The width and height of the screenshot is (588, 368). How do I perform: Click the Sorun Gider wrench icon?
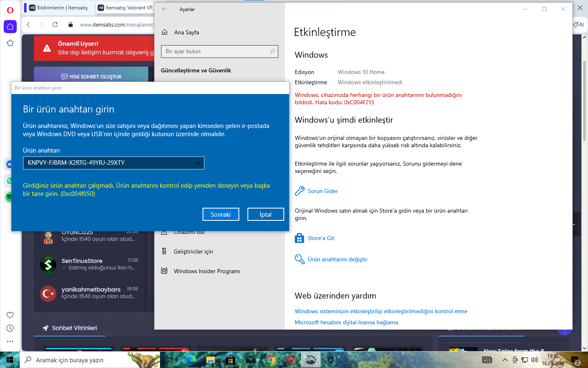coord(300,191)
